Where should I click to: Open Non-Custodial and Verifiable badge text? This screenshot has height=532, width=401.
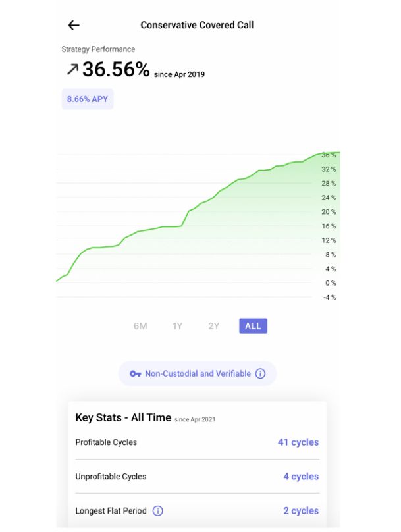[x=198, y=373]
